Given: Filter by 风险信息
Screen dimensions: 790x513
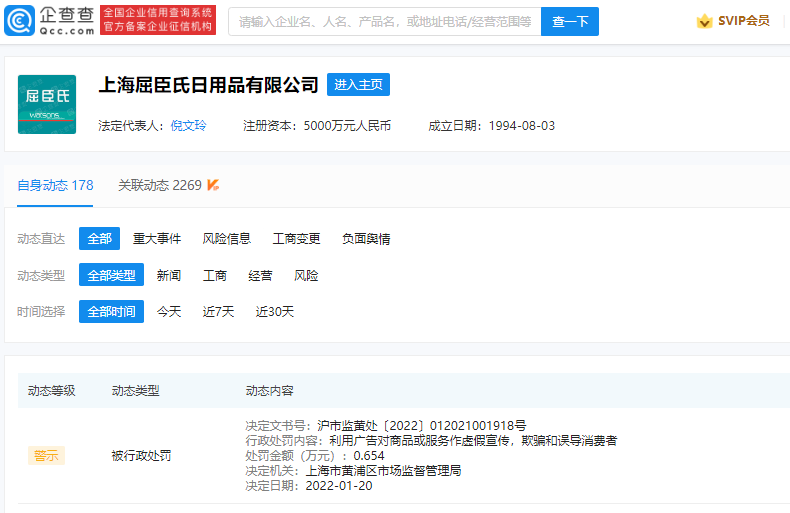Looking at the screenshot, I should 227,238.
